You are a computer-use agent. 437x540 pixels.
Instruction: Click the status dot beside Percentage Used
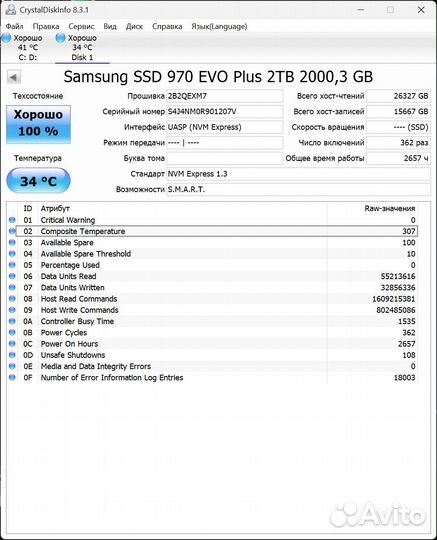(x=12, y=264)
